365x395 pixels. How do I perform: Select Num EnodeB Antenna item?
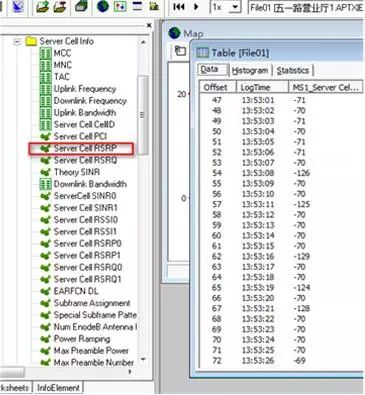coord(95,327)
